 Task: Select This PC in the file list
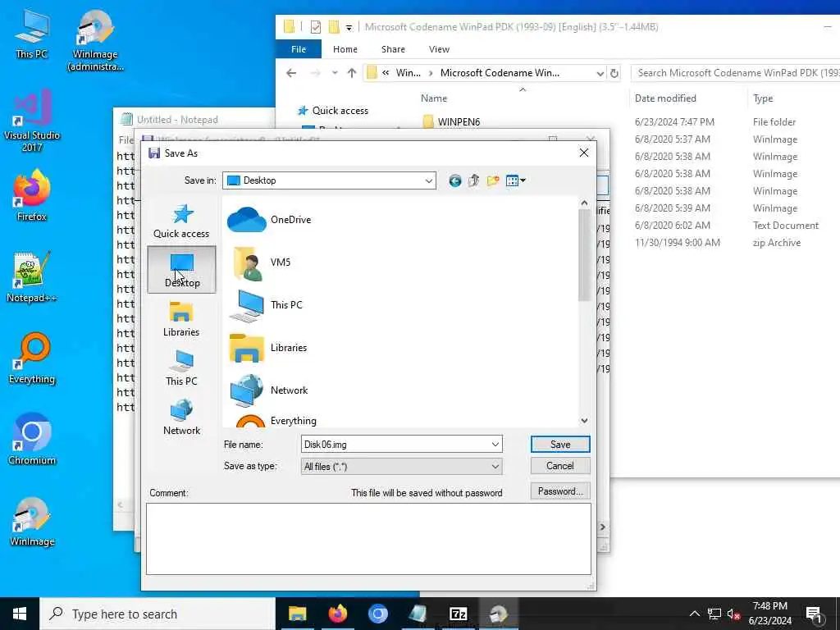267,305
